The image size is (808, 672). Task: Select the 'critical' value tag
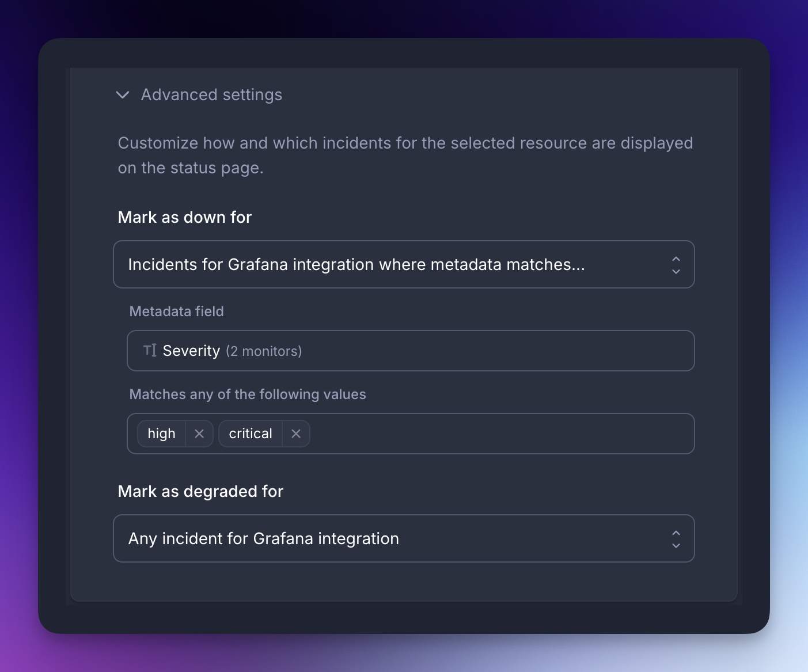coord(251,434)
